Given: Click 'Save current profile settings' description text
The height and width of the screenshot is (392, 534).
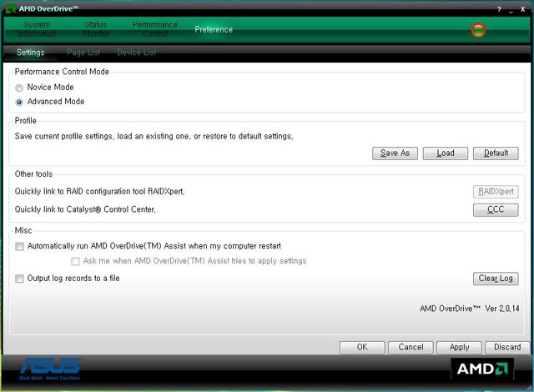Looking at the screenshot, I should (x=154, y=137).
